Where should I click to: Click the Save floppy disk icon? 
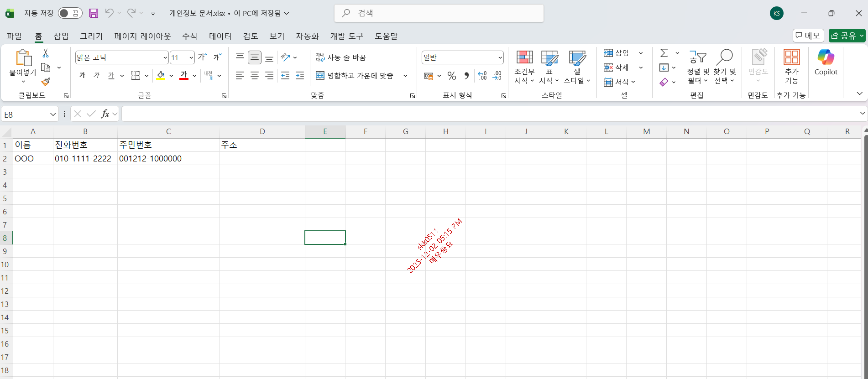coord(94,13)
